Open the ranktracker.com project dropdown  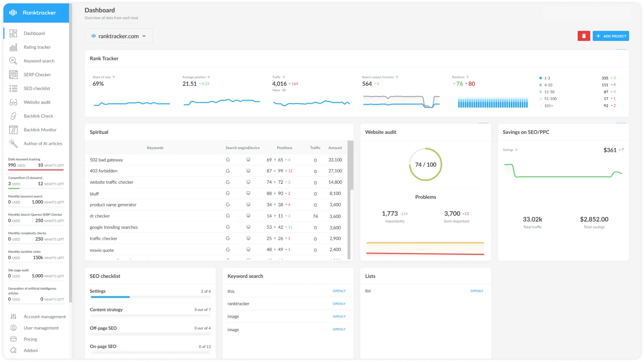(119, 36)
